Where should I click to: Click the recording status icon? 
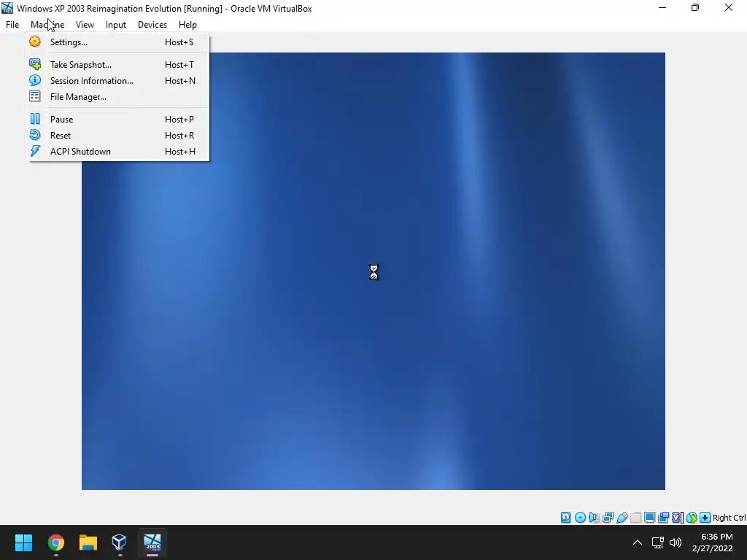click(663, 518)
